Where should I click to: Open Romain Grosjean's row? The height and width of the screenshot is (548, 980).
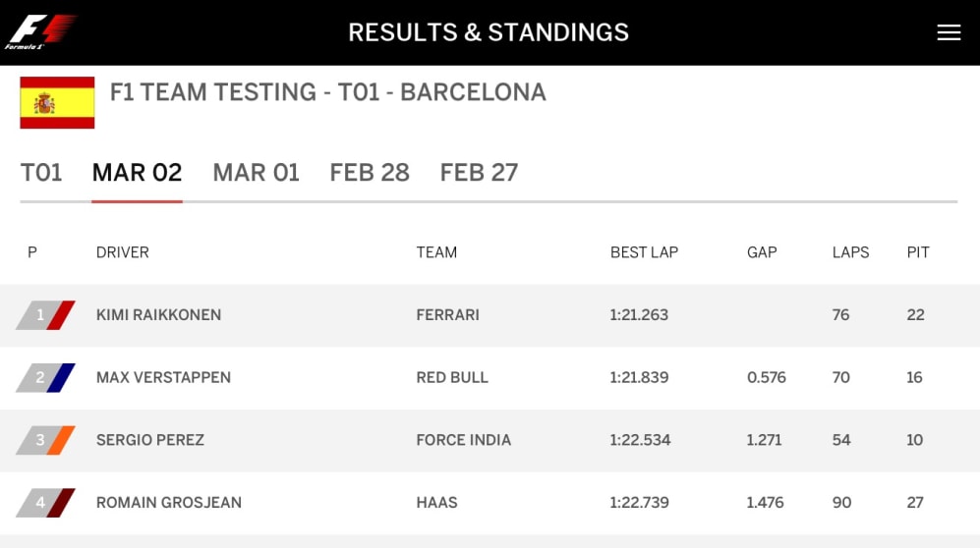tap(168, 503)
